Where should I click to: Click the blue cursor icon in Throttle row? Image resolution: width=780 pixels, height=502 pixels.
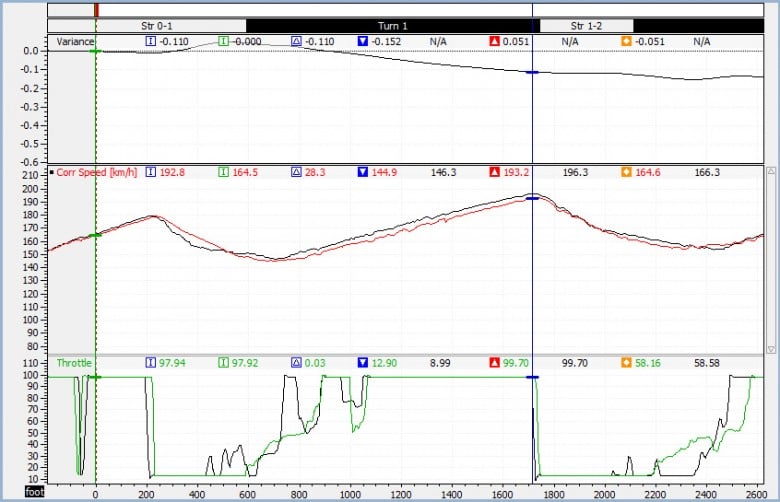150,363
